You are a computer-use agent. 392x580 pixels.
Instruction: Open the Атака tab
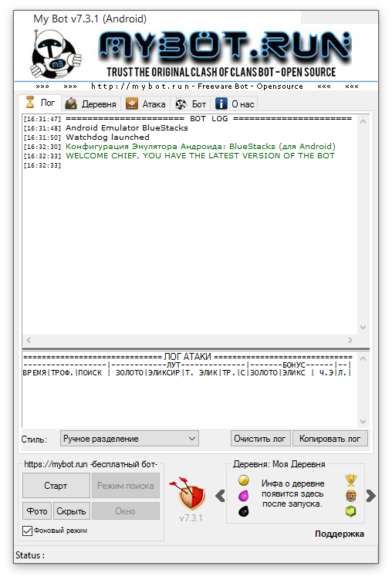click(146, 104)
